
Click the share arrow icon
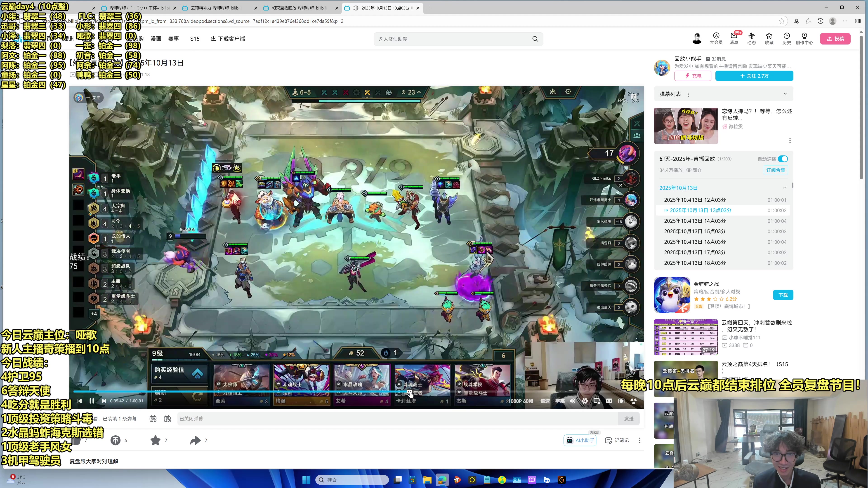click(x=195, y=440)
